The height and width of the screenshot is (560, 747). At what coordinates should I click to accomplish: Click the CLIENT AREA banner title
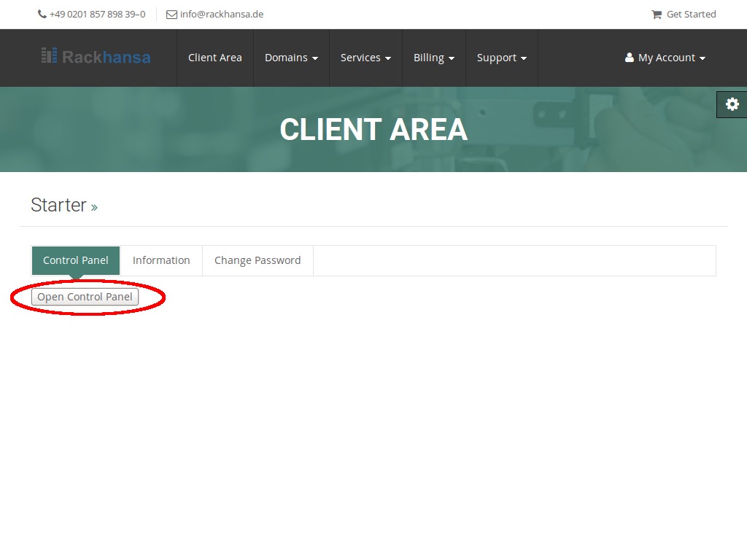pyautogui.click(x=373, y=130)
